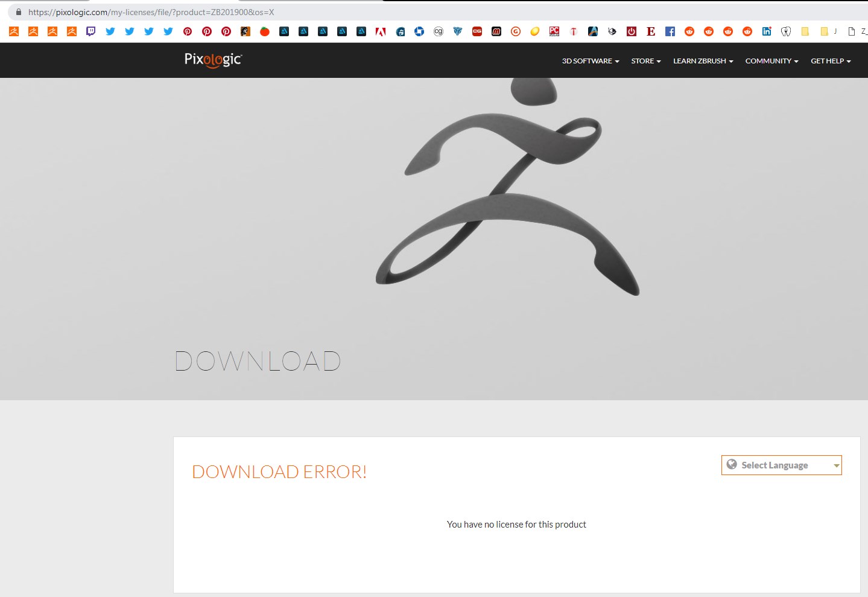Open the LinkedIn bookmark icon
The image size is (868, 597).
click(x=767, y=31)
